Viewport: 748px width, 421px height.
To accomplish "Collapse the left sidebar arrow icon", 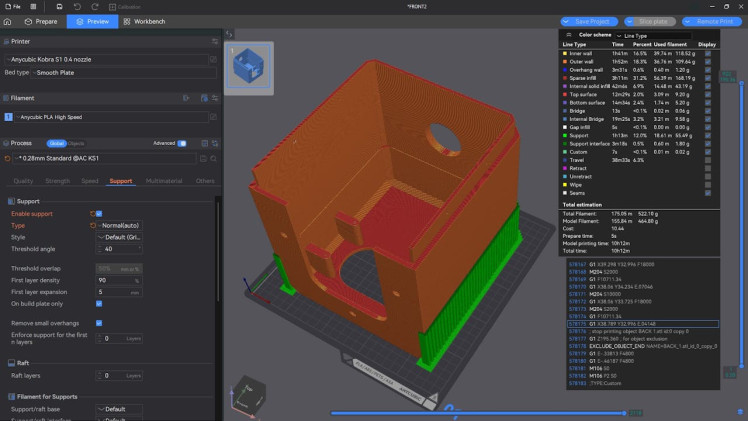I will (229, 34).
